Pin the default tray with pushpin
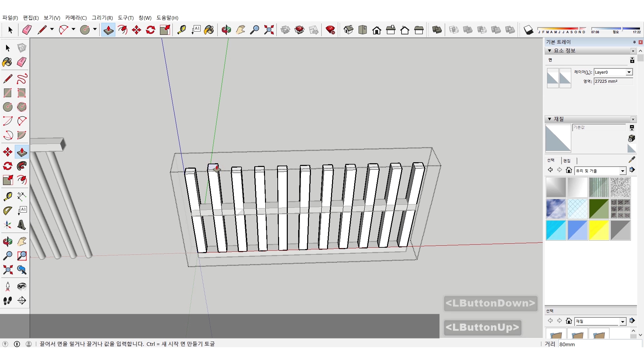This screenshot has width=644, height=362. click(634, 42)
